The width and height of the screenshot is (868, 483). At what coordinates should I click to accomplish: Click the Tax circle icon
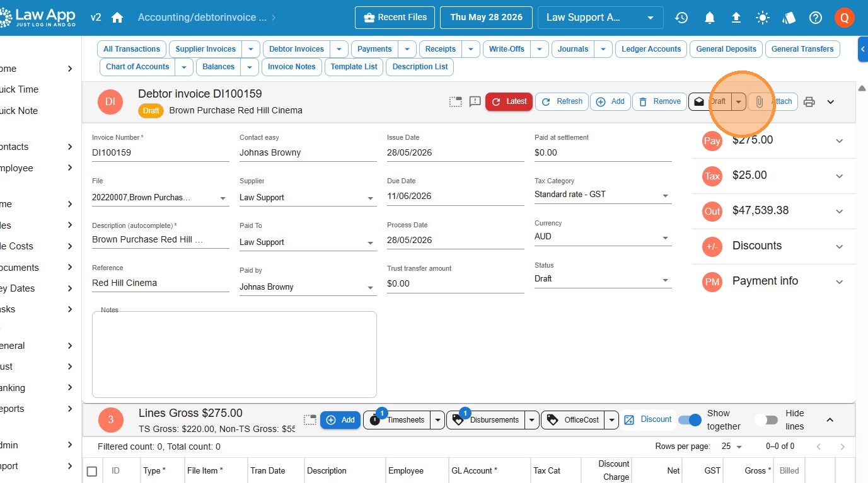[712, 176]
